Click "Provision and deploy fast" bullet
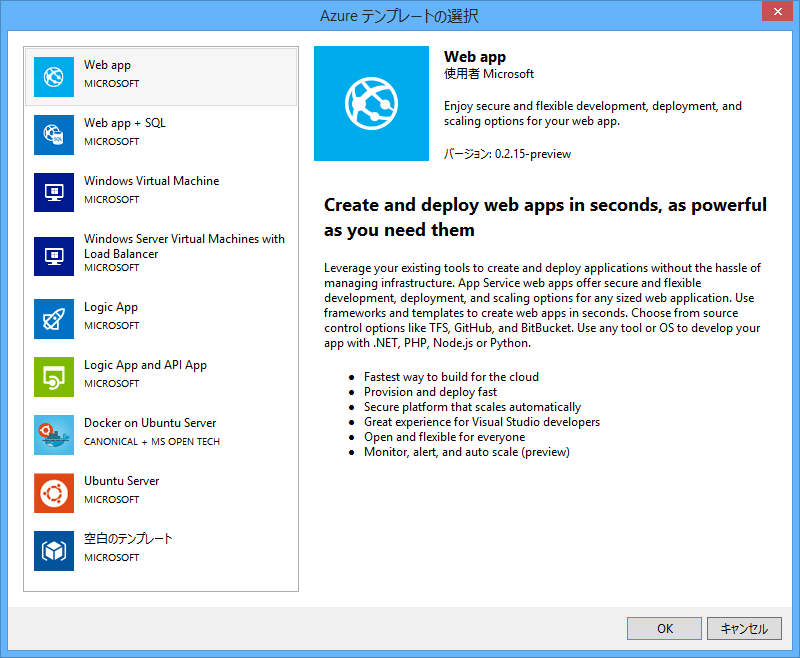This screenshot has width=800, height=658. (x=430, y=392)
